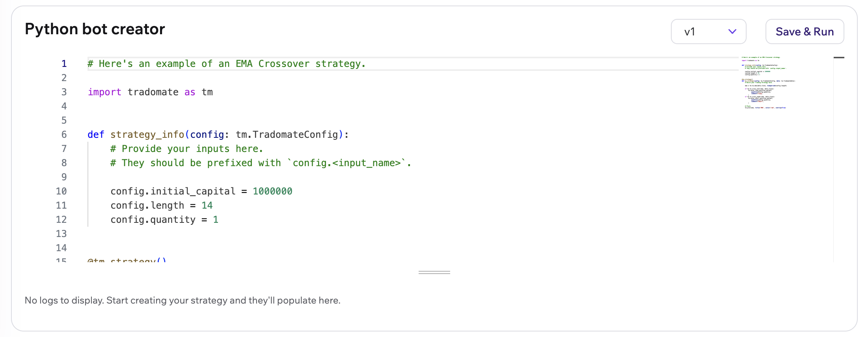The image size is (868, 337).
Task: Place cursor on config.length = 14
Action: point(162,205)
